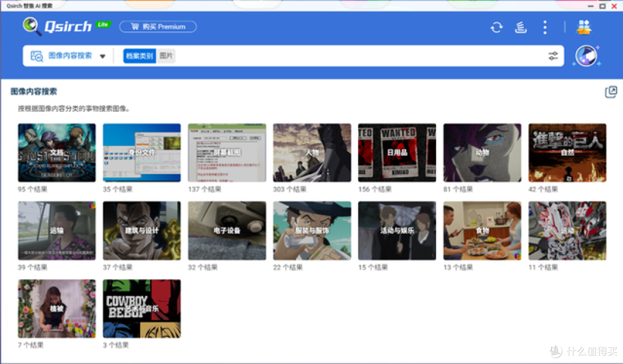This screenshot has height=364, width=623.
Task: Click the 35 个结果 text
Action: click(x=117, y=190)
